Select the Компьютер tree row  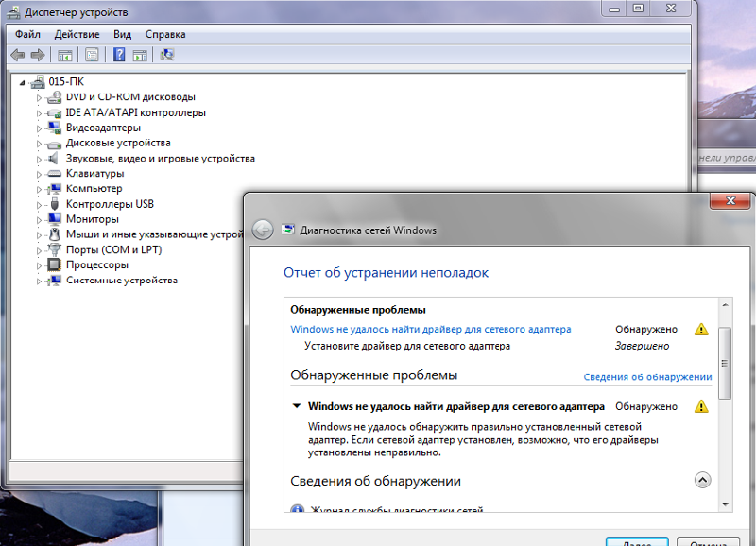click(94, 189)
